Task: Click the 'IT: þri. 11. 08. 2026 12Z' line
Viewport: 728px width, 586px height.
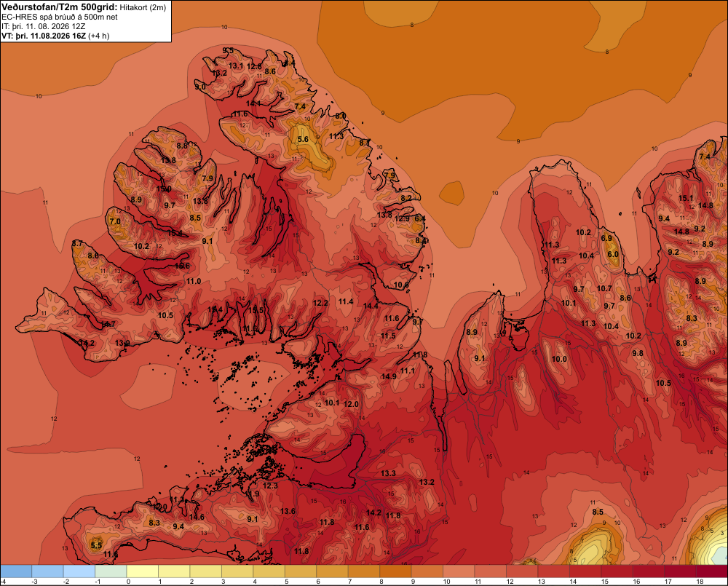Action: [x=43, y=26]
